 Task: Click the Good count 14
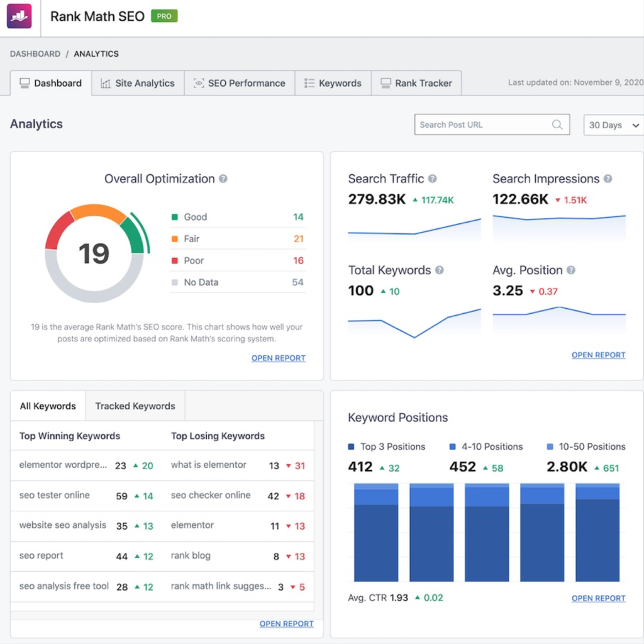[x=298, y=217]
